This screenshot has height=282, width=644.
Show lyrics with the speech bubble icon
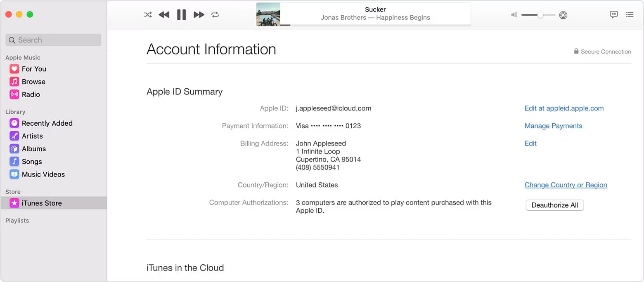click(614, 14)
